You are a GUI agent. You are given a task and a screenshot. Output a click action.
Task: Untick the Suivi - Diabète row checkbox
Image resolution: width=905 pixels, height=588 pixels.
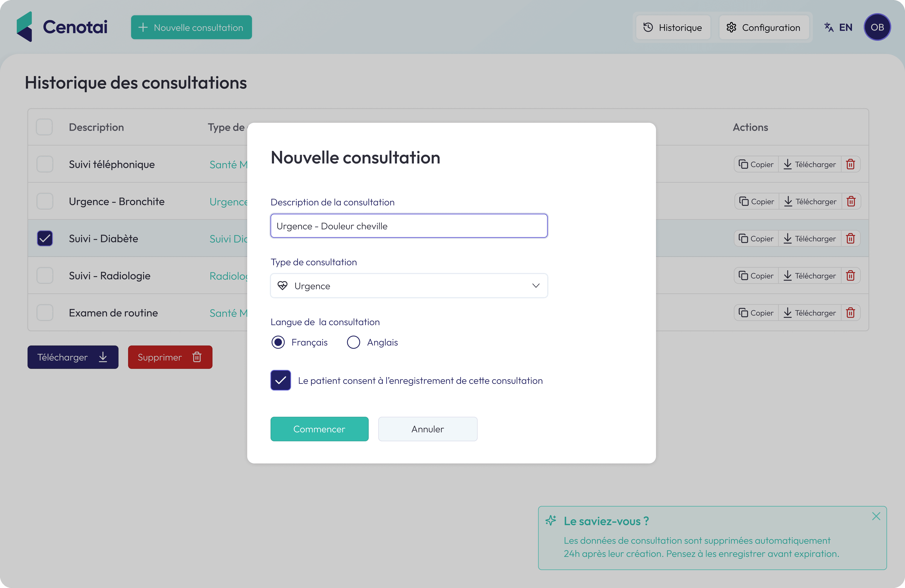[x=45, y=239]
